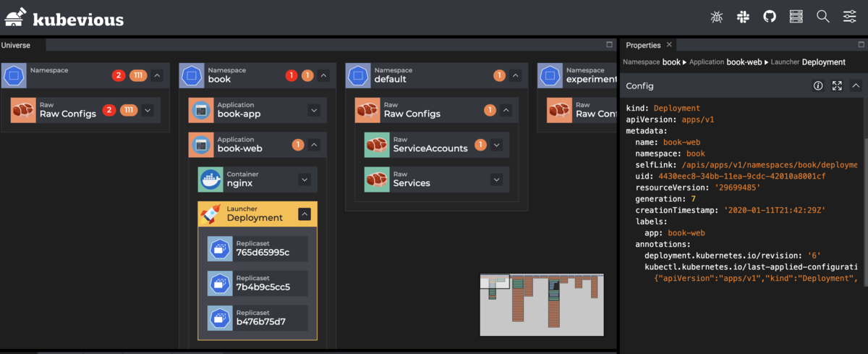
Task: Click Raw Configs icon in first namespace
Action: (x=23, y=110)
